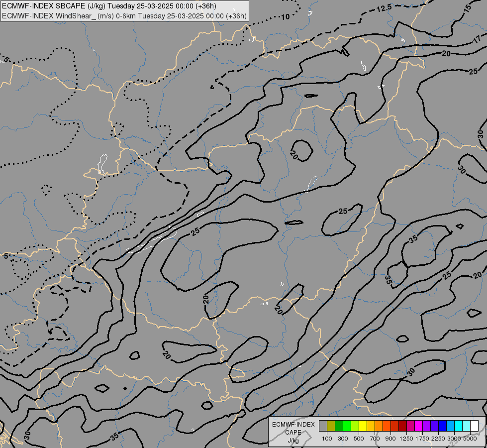Click the pure blue legend swatch
The height and width of the screenshot is (448, 487).
click(442, 426)
